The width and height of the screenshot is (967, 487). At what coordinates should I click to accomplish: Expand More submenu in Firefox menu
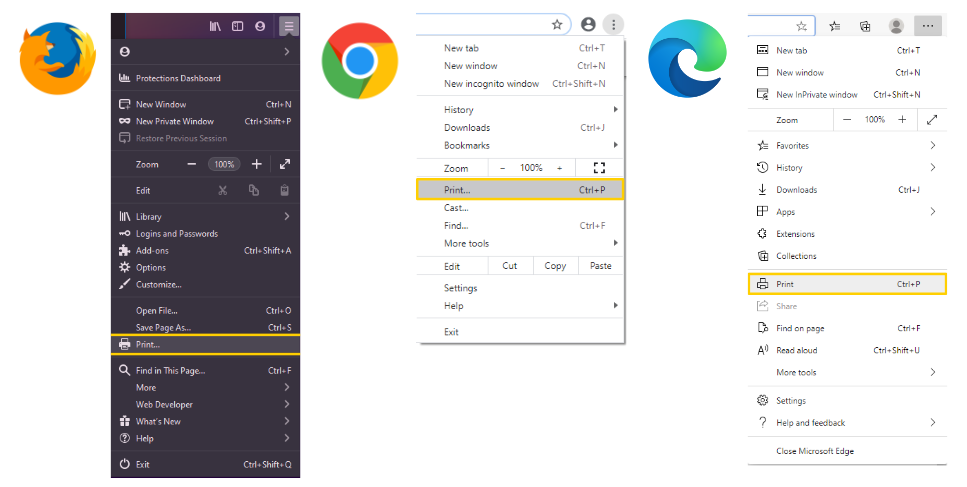click(205, 388)
